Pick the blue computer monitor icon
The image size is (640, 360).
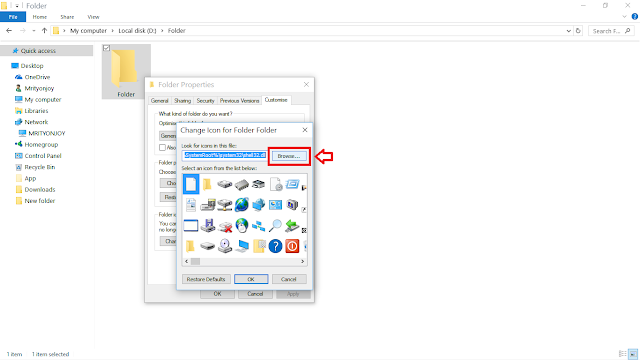click(x=242, y=246)
